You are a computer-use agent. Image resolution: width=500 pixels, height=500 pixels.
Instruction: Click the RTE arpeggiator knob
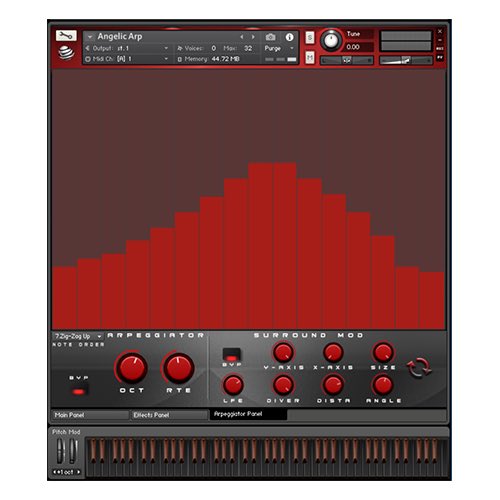(179, 367)
